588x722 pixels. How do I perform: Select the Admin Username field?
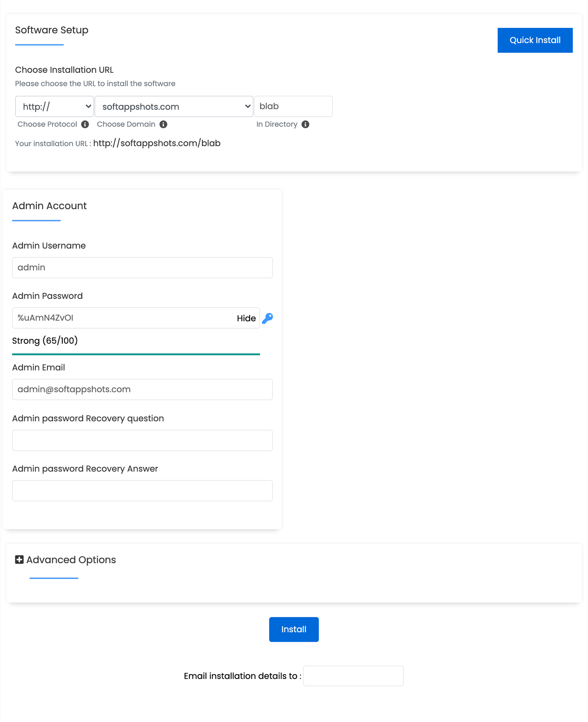142,268
